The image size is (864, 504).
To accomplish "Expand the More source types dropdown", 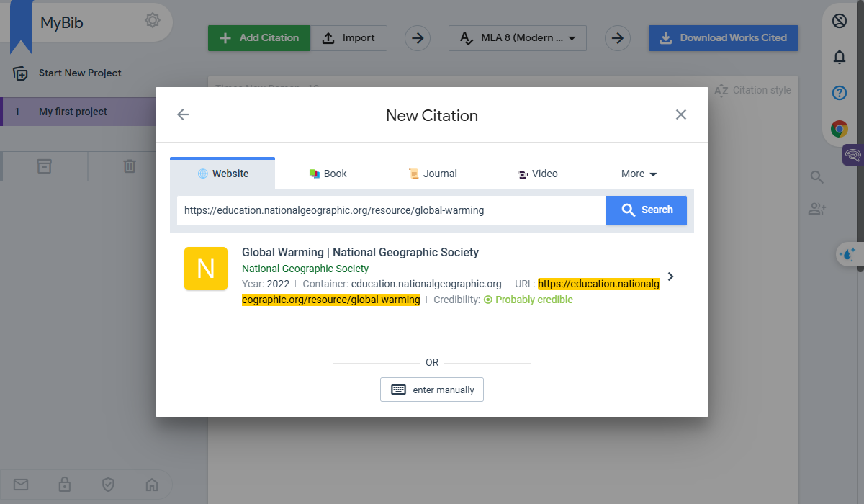I will pyautogui.click(x=639, y=174).
